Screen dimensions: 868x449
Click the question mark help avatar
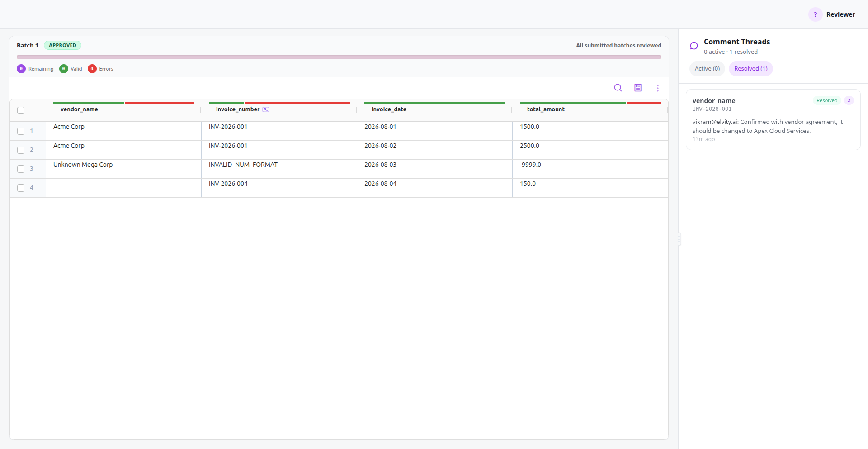point(815,14)
